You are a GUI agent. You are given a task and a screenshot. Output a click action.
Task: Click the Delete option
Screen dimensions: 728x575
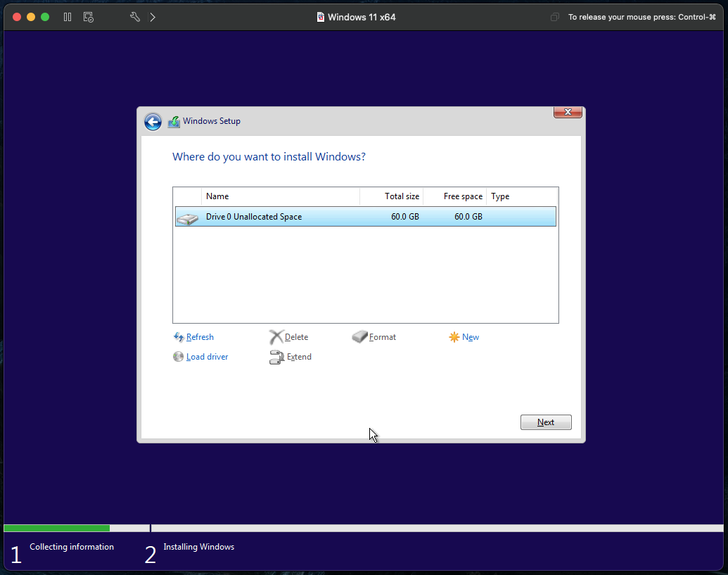point(296,337)
